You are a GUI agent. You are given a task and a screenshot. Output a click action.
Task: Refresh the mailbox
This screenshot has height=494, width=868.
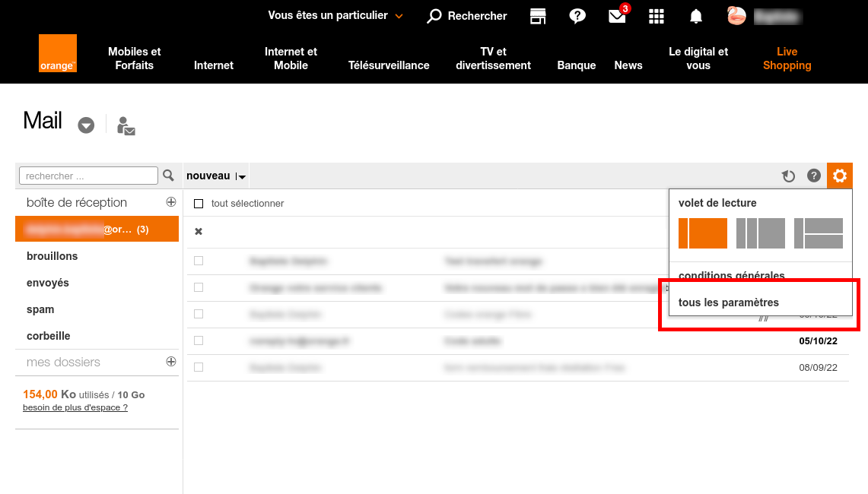(x=788, y=176)
